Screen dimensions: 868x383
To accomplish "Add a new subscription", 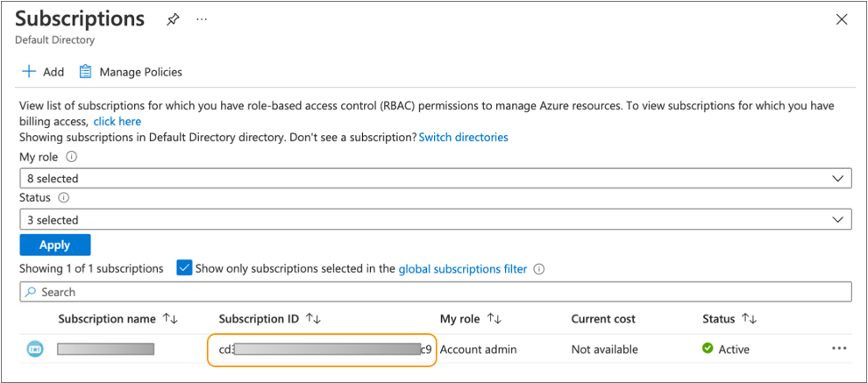I will tap(43, 72).
